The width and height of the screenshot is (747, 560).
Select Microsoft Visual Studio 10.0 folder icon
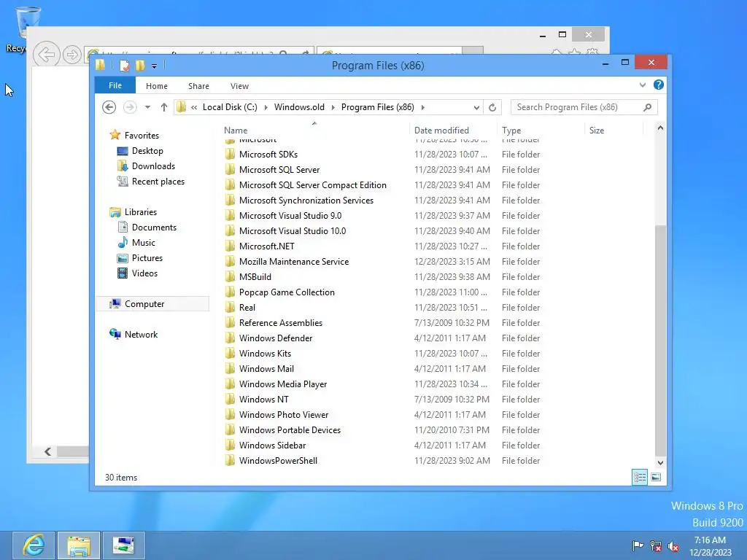tap(230, 231)
